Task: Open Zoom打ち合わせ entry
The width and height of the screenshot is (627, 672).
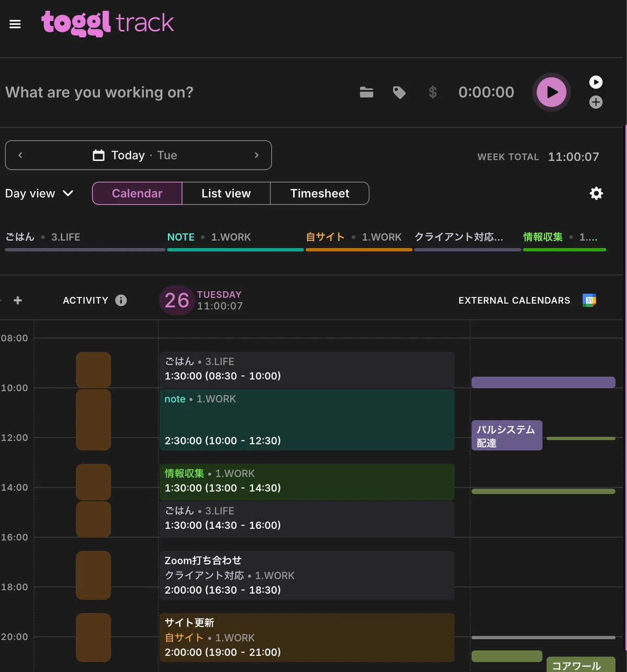Action: (x=307, y=575)
